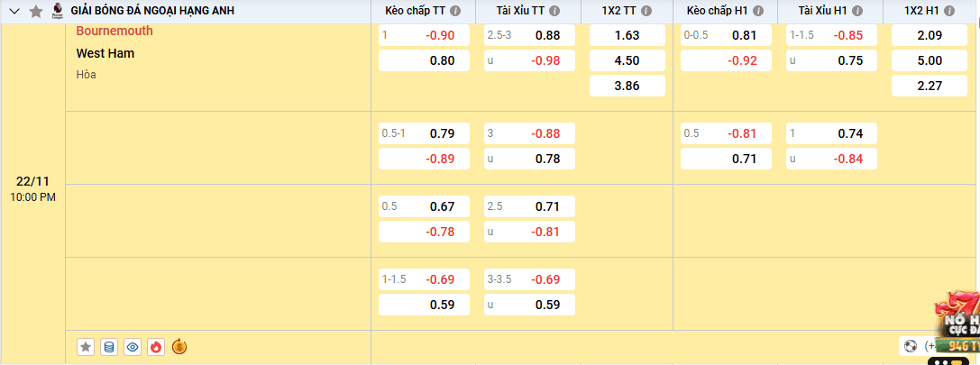Select West Ham handicap odds 0.80
This screenshot has width=980, height=365.
point(424,60)
